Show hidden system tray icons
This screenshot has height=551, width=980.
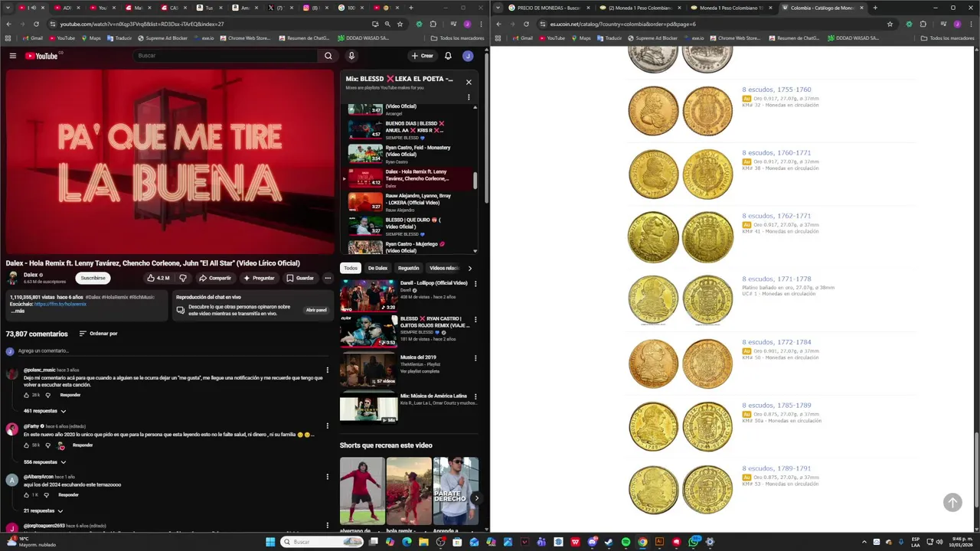pos(864,542)
